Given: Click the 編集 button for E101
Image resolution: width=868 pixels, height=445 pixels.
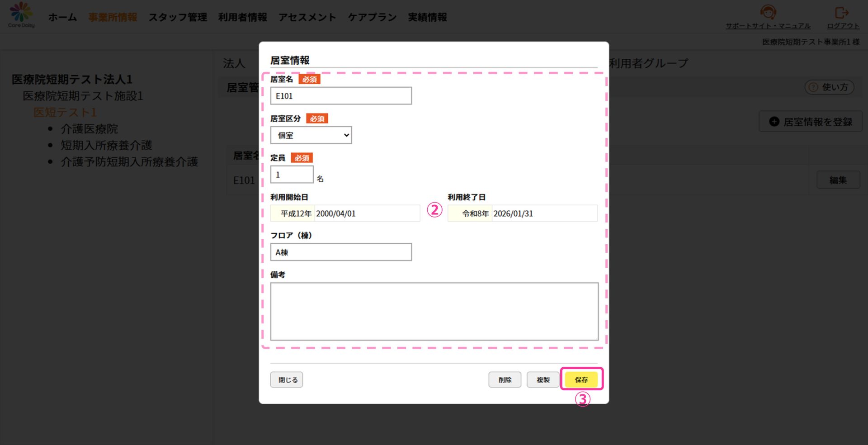Looking at the screenshot, I should click(838, 180).
